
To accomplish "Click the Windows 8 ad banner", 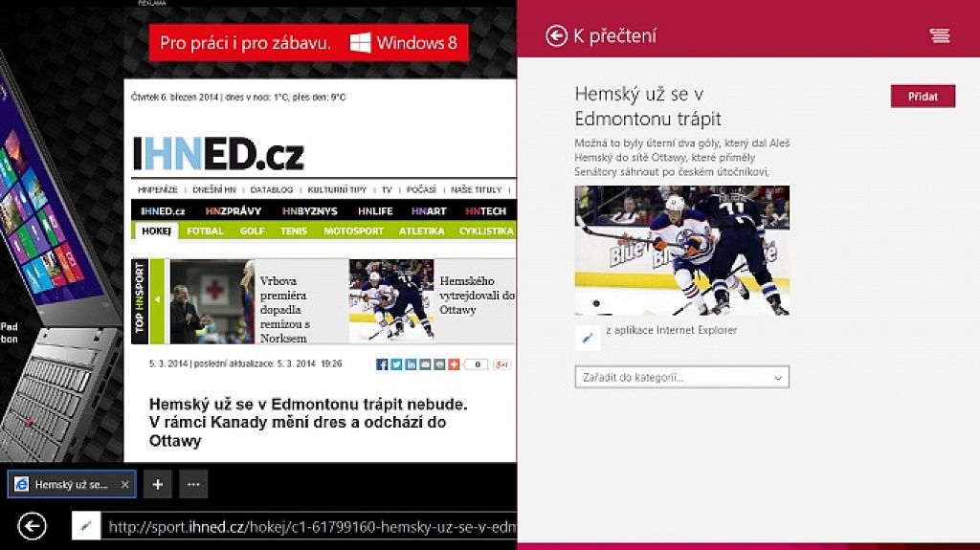I will click(x=309, y=42).
